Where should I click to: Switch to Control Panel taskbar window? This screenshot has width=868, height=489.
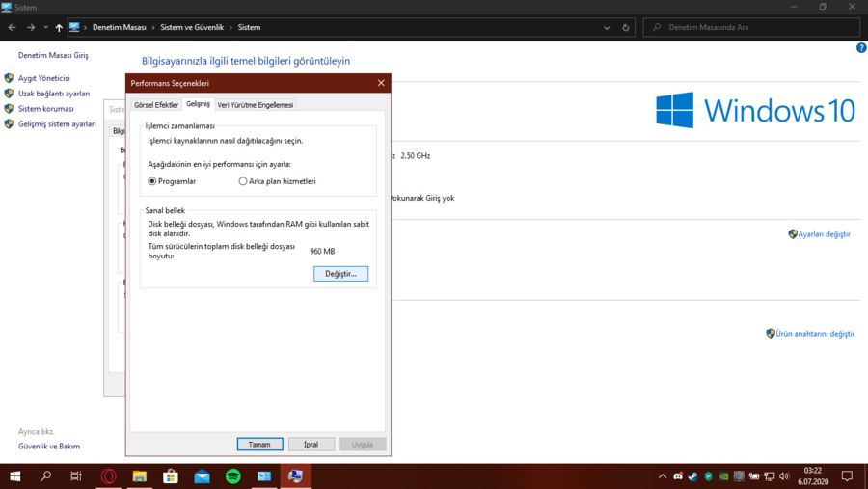[x=264, y=476]
